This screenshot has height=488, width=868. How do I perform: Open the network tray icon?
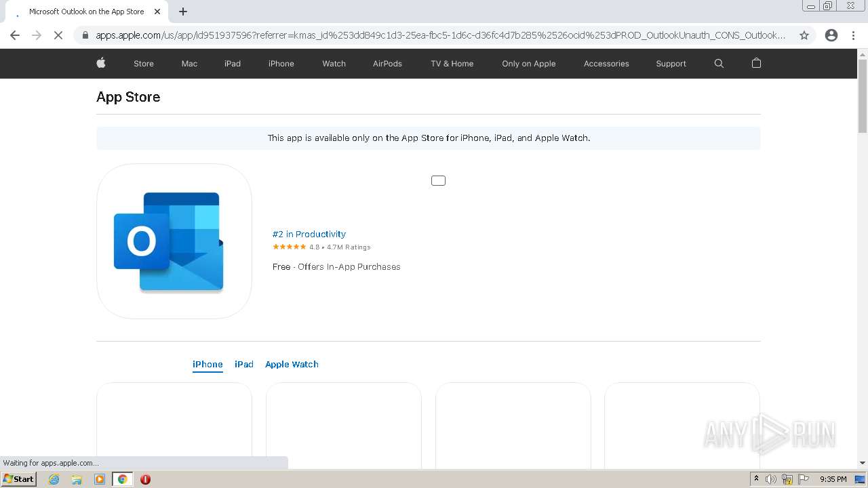point(787,479)
